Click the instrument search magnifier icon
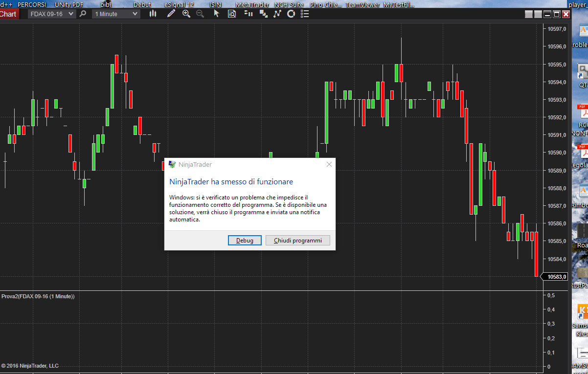588x374 pixels. click(83, 14)
